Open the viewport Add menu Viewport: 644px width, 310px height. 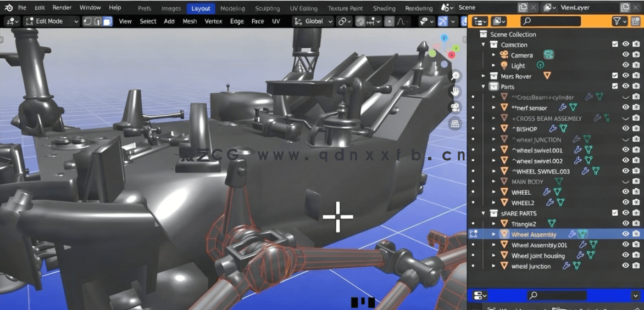pos(169,21)
